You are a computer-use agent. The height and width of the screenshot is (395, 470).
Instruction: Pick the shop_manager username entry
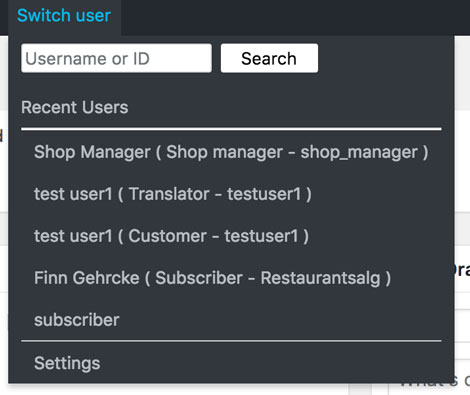click(x=231, y=152)
